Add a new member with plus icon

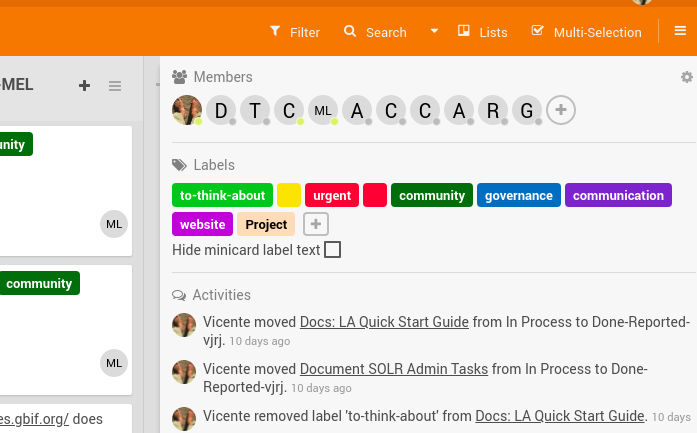pos(561,110)
